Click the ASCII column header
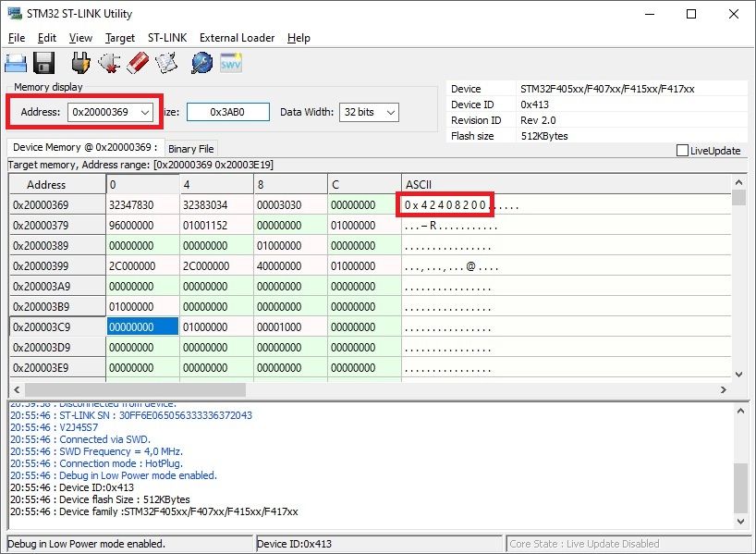The height and width of the screenshot is (554, 756). (566, 184)
